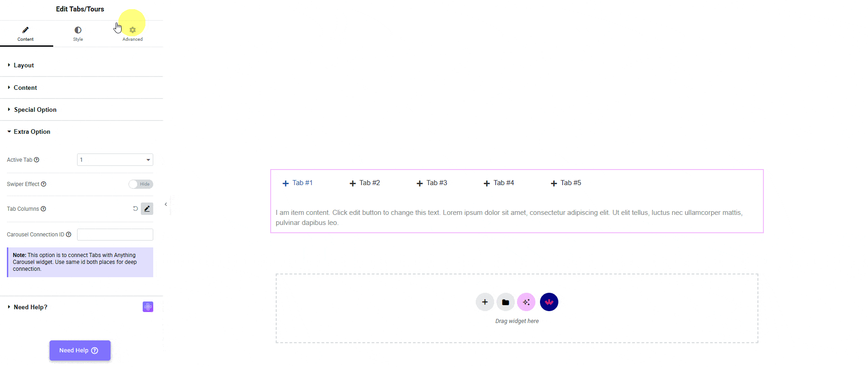Viewport: 868px width, 367px height.
Task: Show help tooltip for Tab Columns
Action: pos(43,209)
